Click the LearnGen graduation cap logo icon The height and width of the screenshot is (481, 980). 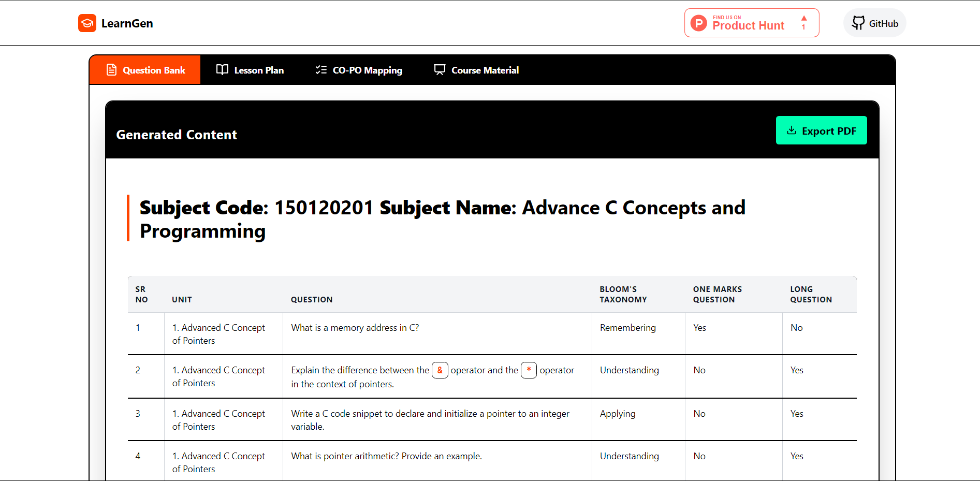coord(87,23)
